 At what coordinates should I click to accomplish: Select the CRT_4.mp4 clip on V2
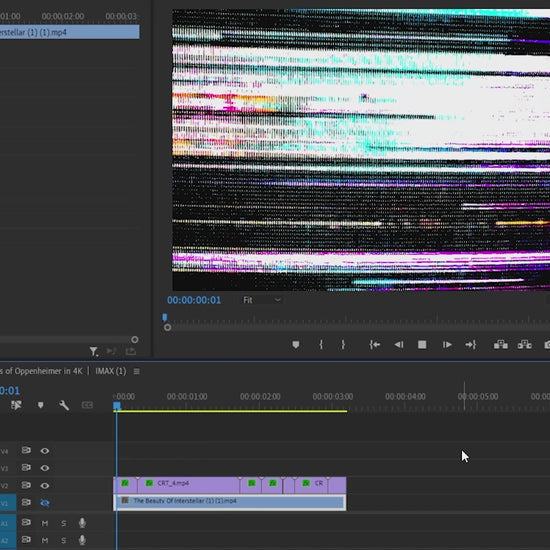(x=189, y=485)
